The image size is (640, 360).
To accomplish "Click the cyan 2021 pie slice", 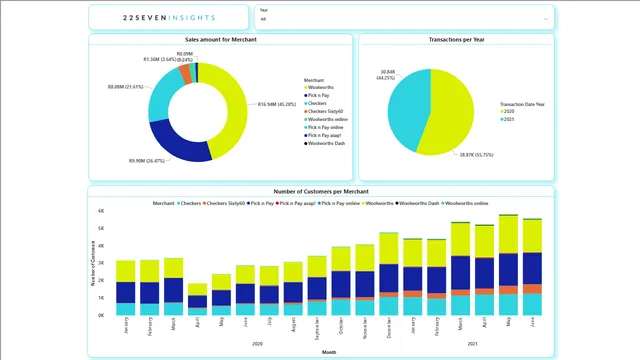I will pyautogui.click(x=408, y=108).
